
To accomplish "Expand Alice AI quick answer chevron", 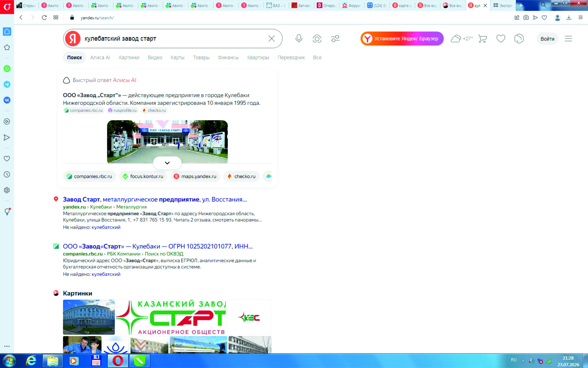I will click(167, 163).
